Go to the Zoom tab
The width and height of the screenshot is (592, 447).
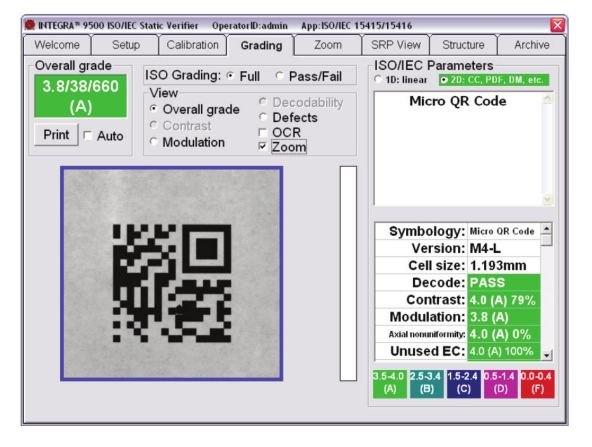click(328, 45)
